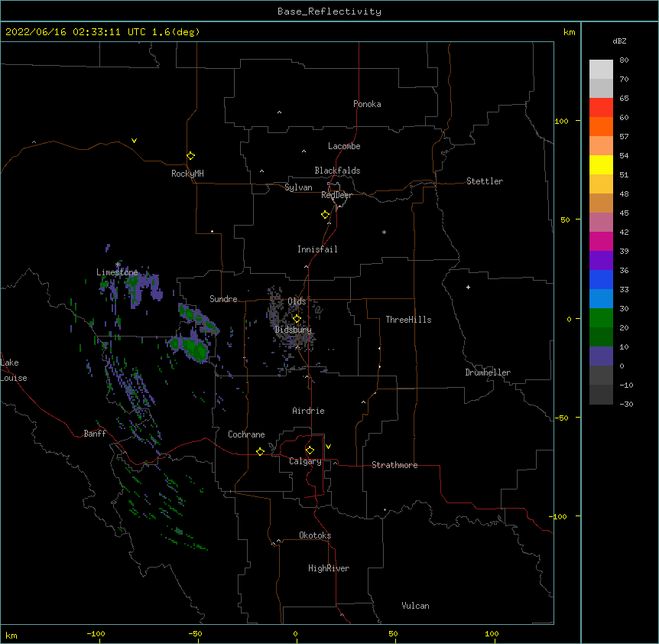The image size is (659, 644).
Task: Click the Sundre town label
Action: point(223,299)
